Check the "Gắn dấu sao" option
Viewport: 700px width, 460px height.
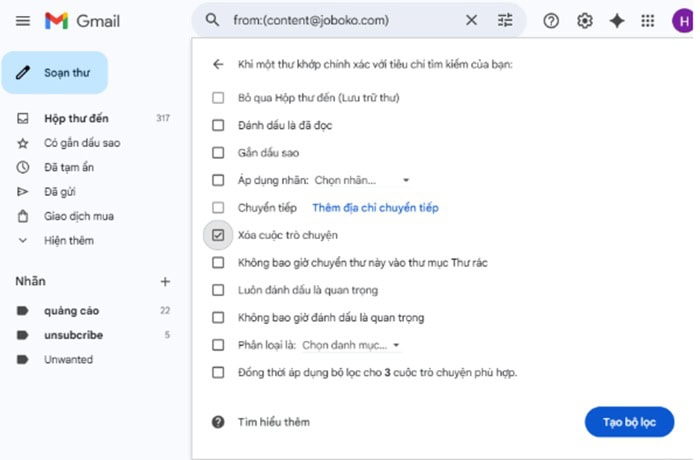click(x=218, y=153)
